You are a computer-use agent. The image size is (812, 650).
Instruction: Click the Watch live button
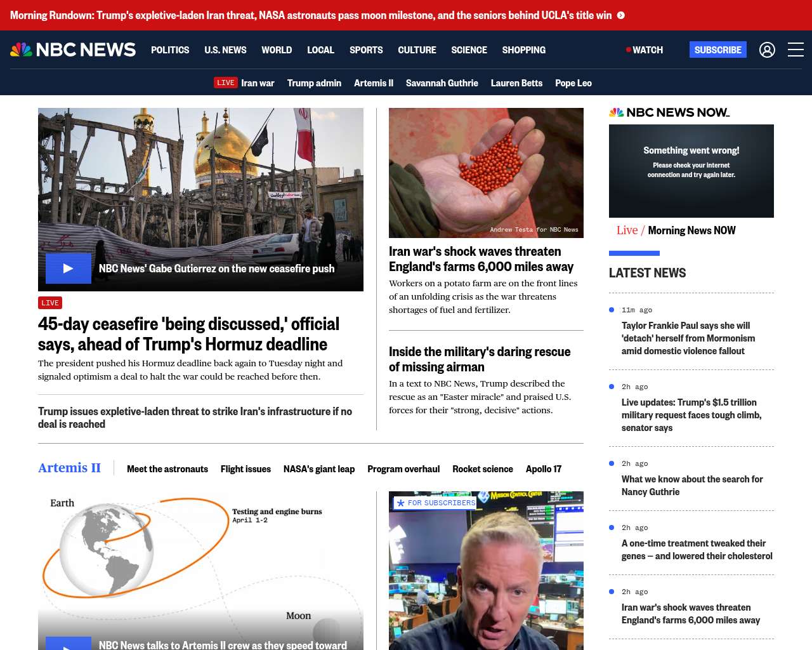coord(645,50)
